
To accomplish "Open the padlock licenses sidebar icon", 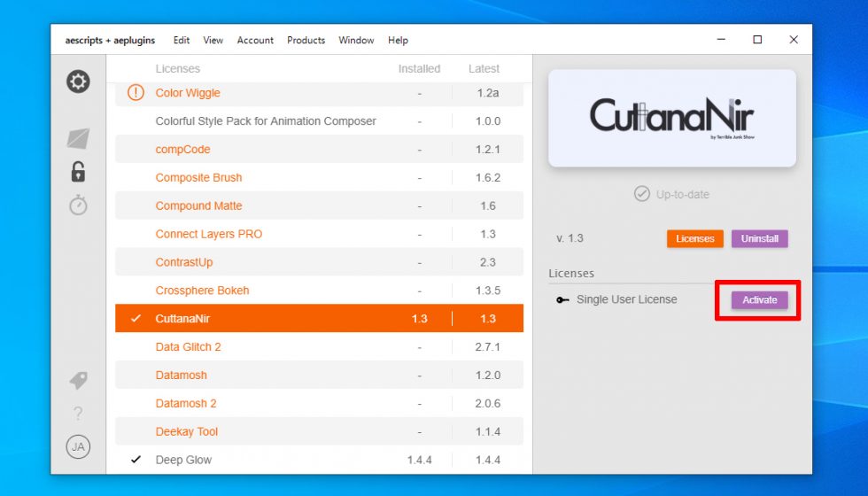I will (78, 172).
